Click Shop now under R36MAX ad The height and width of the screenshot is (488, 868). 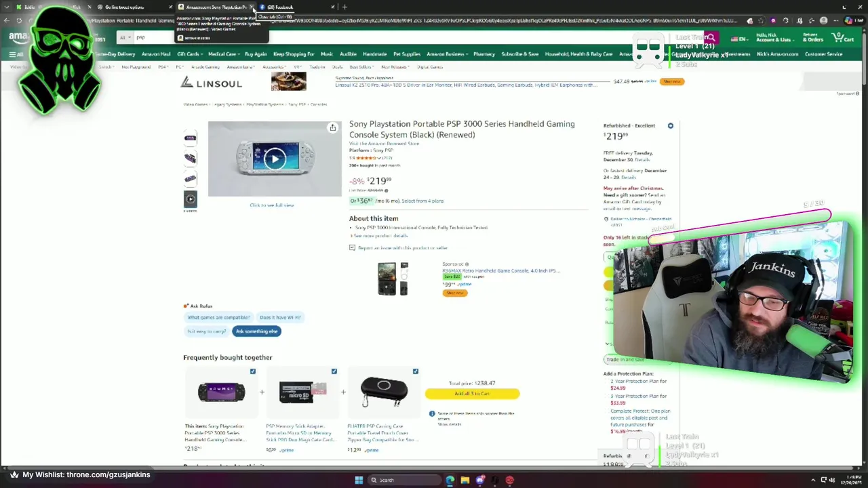coord(454,293)
